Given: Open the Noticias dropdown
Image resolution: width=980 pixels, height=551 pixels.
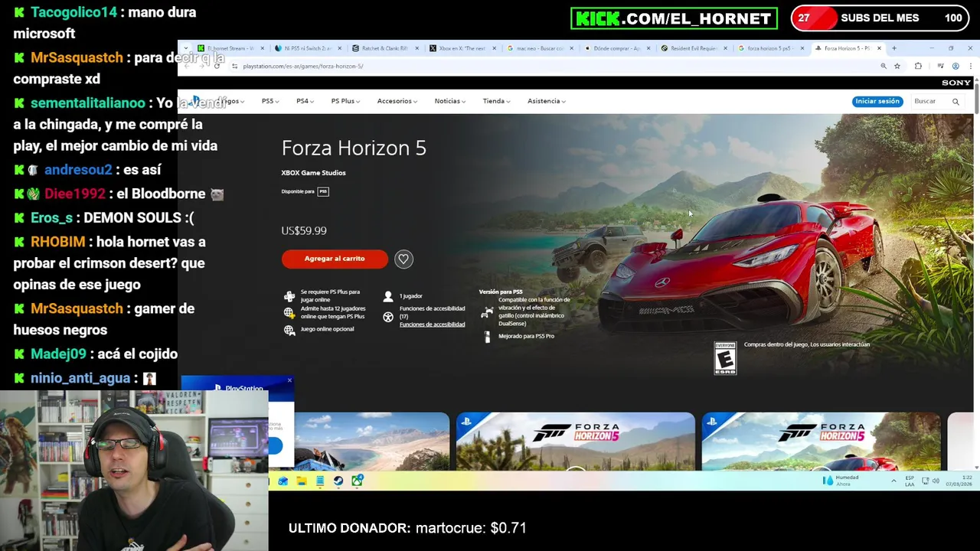Looking at the screenshot, I should pos(449,101).
